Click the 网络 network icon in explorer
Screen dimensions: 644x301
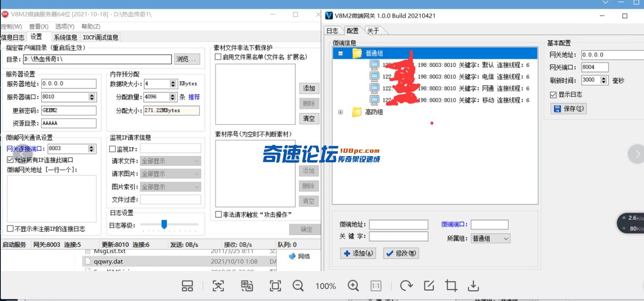coord(292,256)
